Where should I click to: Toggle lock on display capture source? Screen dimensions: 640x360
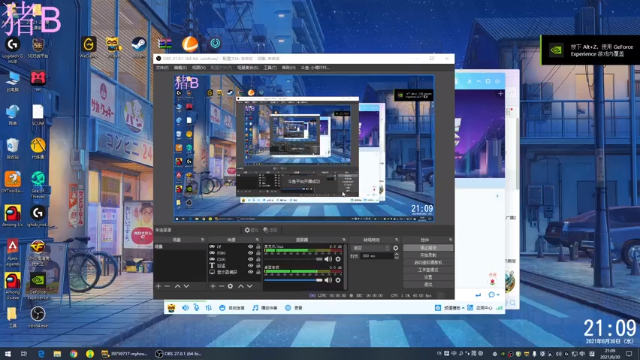tap(258, 272)
